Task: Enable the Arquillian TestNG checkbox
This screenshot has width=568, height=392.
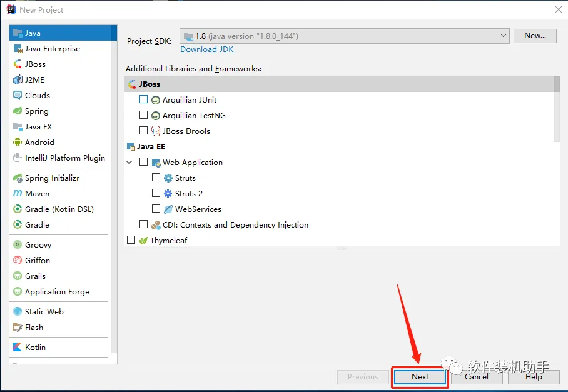Action: click(x=143, y=115)
